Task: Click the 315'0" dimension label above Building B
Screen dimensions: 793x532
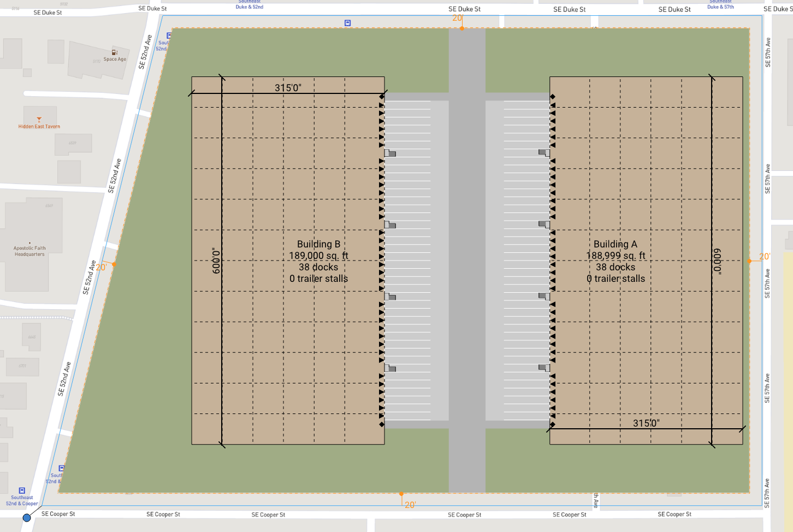Action: pyautogui.click(x=288, y=86)
